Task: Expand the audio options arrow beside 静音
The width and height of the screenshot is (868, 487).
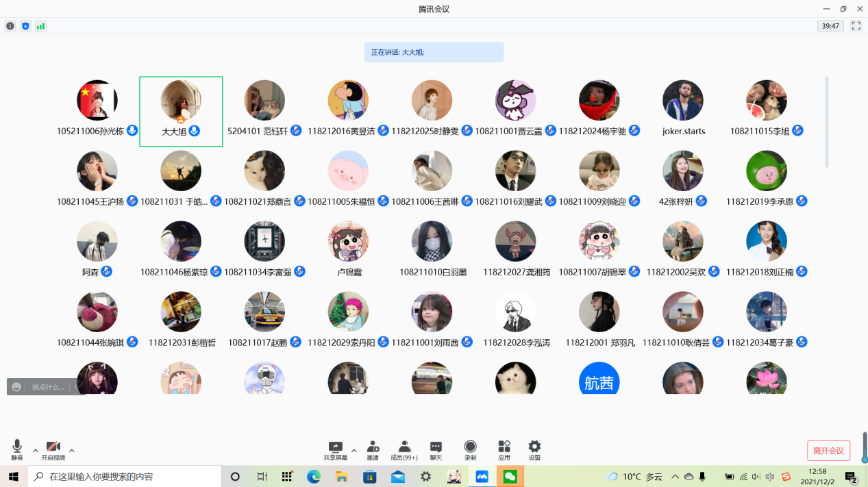Action: point(36,451)
